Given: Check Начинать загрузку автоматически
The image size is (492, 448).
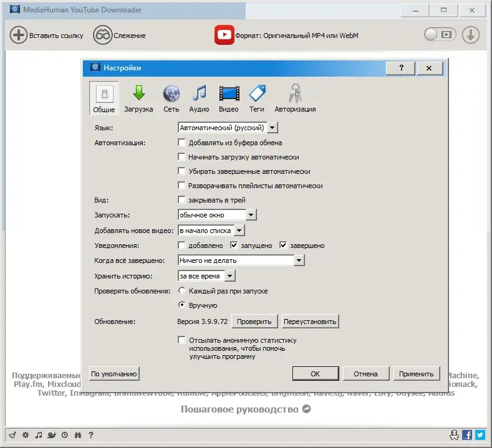Looking at the screenshot, I should [x=181, y=156].
